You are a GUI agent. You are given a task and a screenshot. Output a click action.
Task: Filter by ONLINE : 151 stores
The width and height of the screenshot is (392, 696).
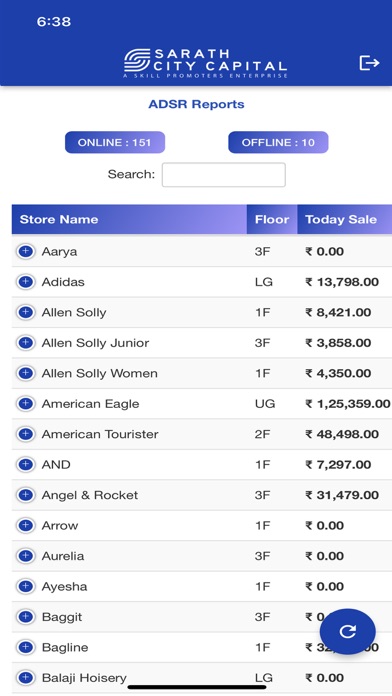click(x=115, y=142)
